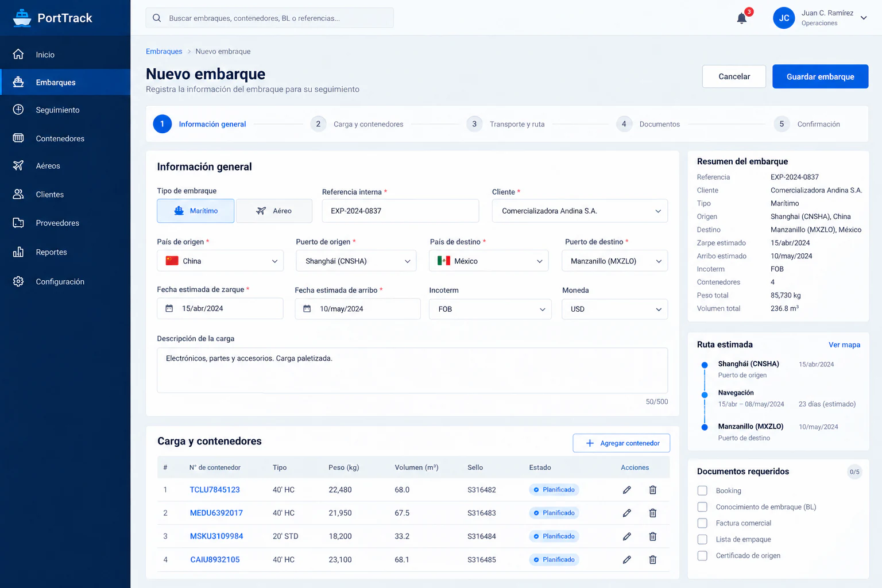Open the notifications bell
Screen dimensions: 882x588
pyautogui.click(x=742, y=18)
